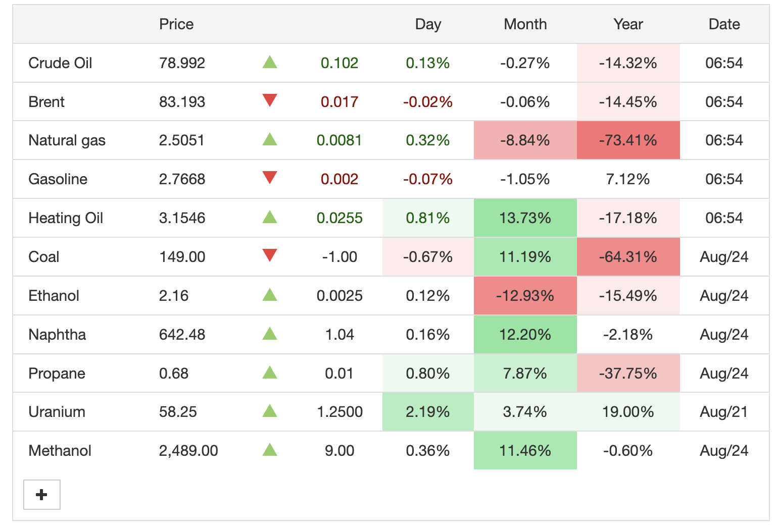Click Propane monthly change 7.87%
775x532 pixels.
(525, 374)
